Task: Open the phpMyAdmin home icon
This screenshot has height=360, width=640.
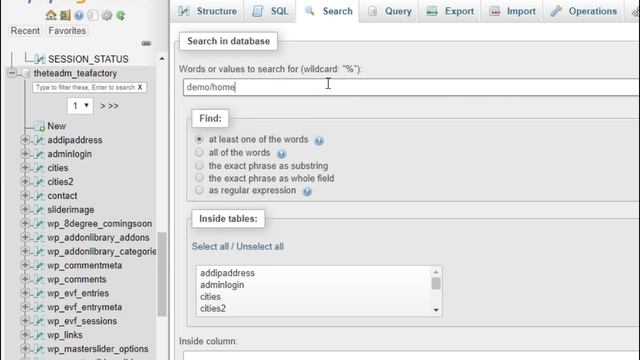Action: coord(51,15)
